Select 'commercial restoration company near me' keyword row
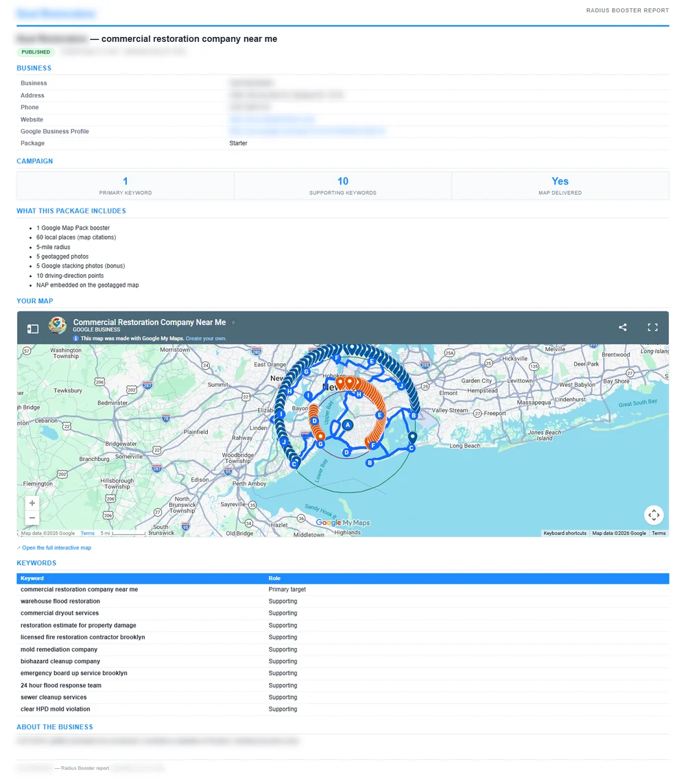 point(343,589)
